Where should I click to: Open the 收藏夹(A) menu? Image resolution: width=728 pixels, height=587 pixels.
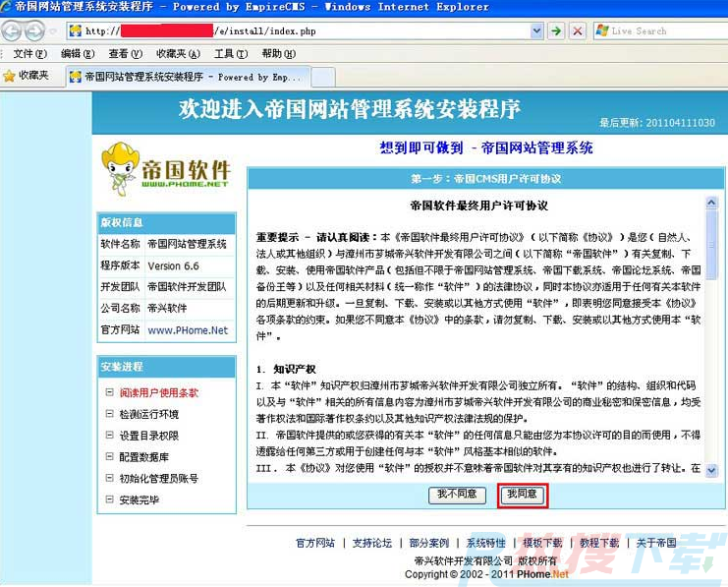click(x=178, y=54)
